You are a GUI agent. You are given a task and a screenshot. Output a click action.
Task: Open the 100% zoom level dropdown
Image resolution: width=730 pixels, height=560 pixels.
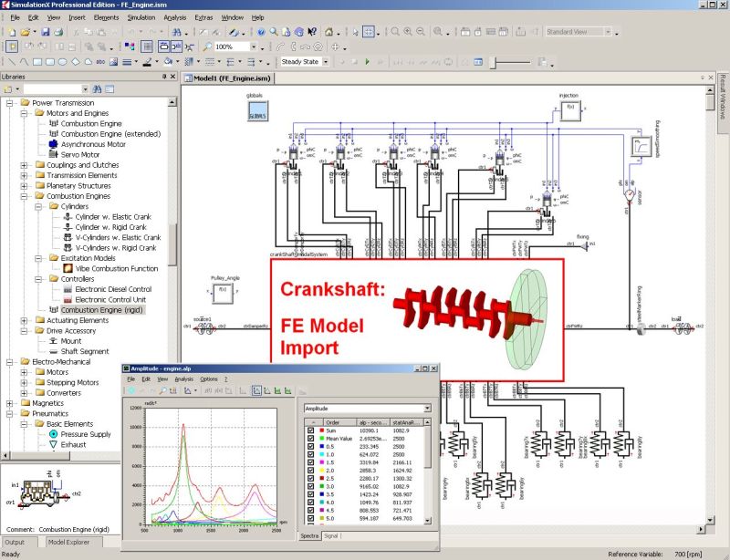pyautogui.click(x=254, y=47)
